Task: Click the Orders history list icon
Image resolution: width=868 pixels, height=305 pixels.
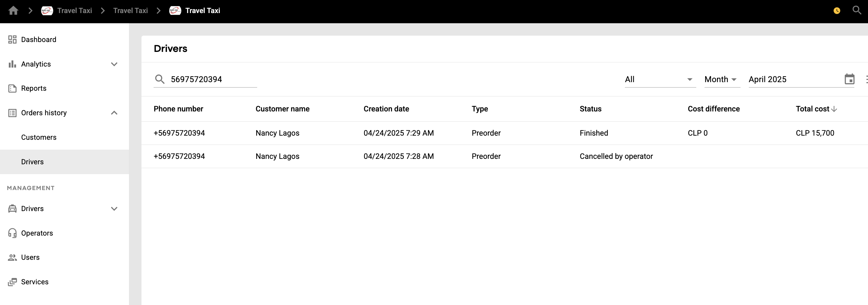Action: click(x=12, y=113)
